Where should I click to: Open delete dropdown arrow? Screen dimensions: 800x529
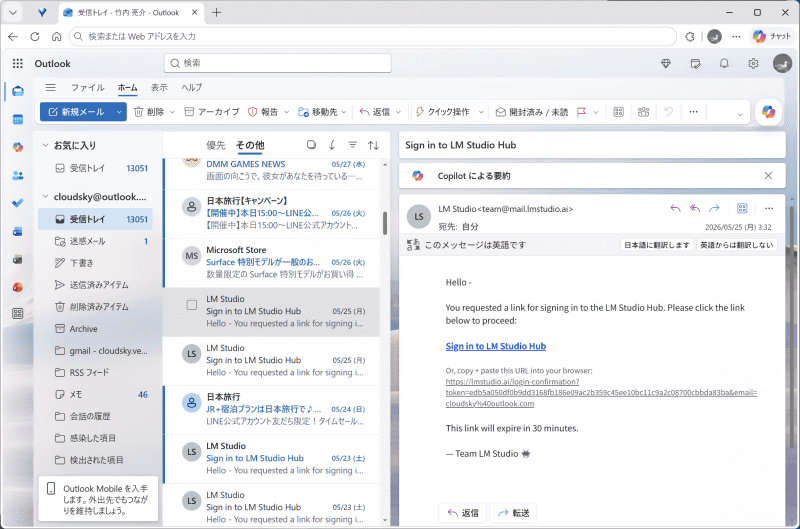172,112
